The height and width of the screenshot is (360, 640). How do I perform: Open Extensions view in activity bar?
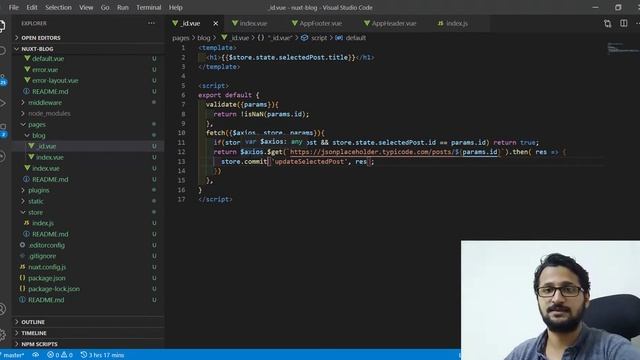tap(2, 129)
